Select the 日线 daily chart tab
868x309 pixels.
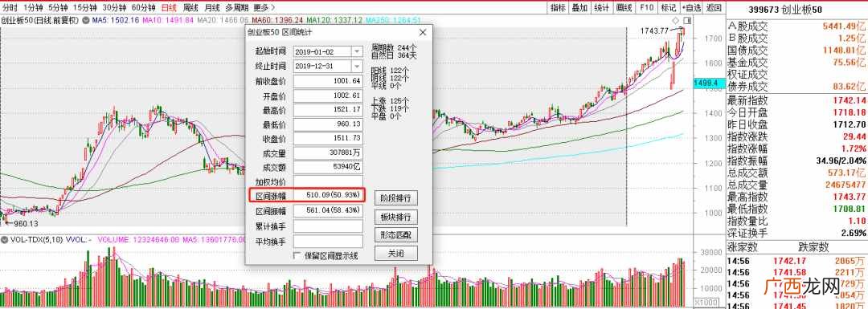[x=169, y=8]
